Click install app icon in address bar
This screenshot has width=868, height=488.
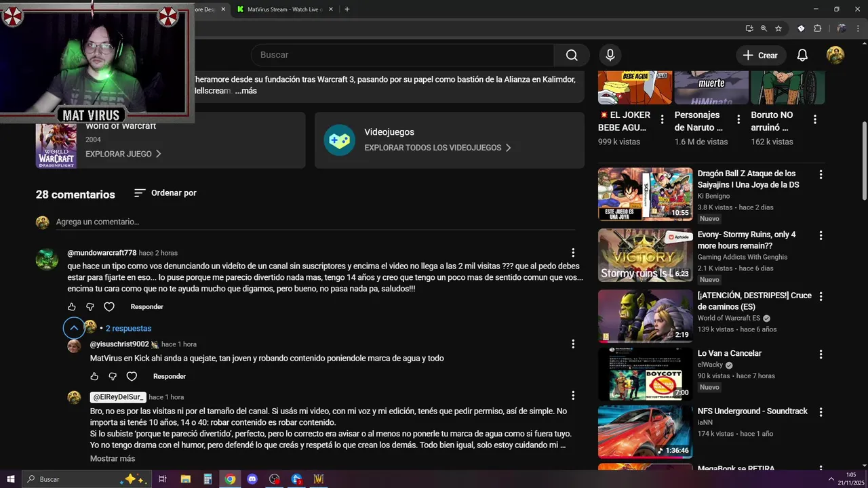tap(749, 28)
